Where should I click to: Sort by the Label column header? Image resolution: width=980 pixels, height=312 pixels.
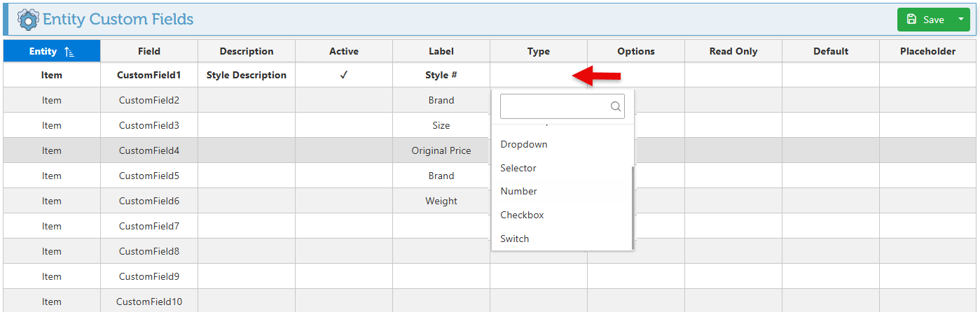point(441,51)
